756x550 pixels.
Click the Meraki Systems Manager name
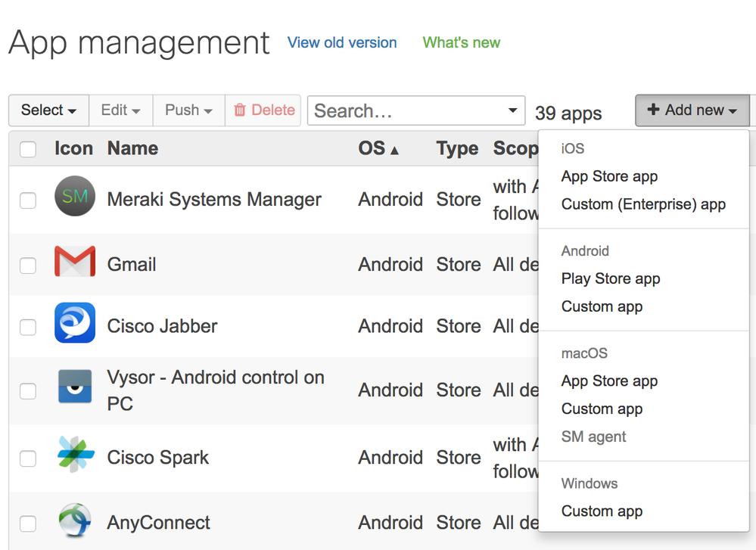(x=214, y=200)
